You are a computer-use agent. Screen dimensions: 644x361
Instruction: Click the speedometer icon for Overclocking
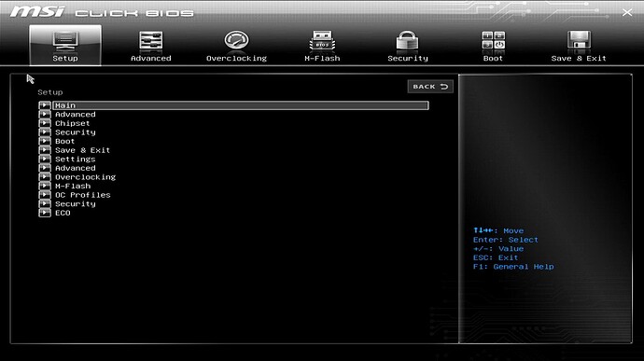pyautogui.click(x=236, y=41)
